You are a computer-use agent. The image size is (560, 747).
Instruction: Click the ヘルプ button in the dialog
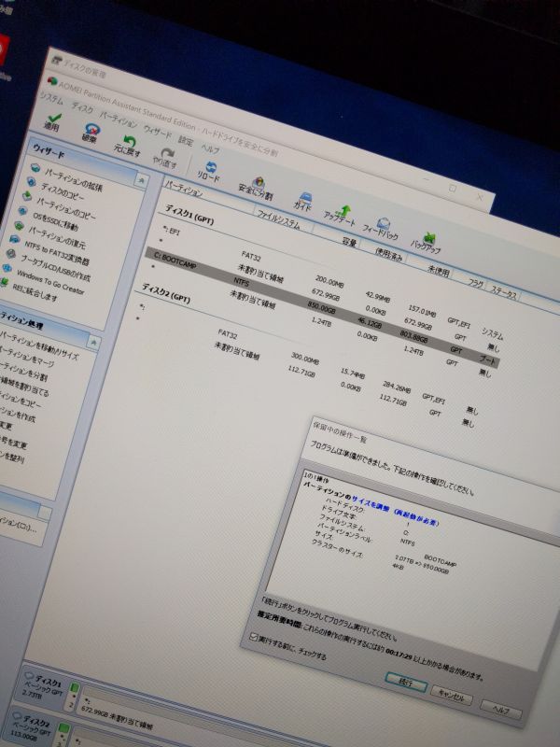501,711
